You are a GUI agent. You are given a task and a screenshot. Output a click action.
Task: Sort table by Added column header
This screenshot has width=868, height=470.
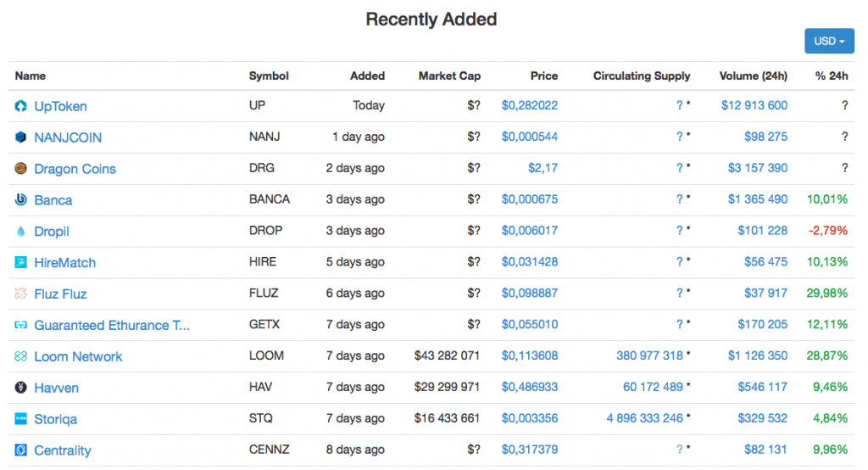(x=367, y=76)
